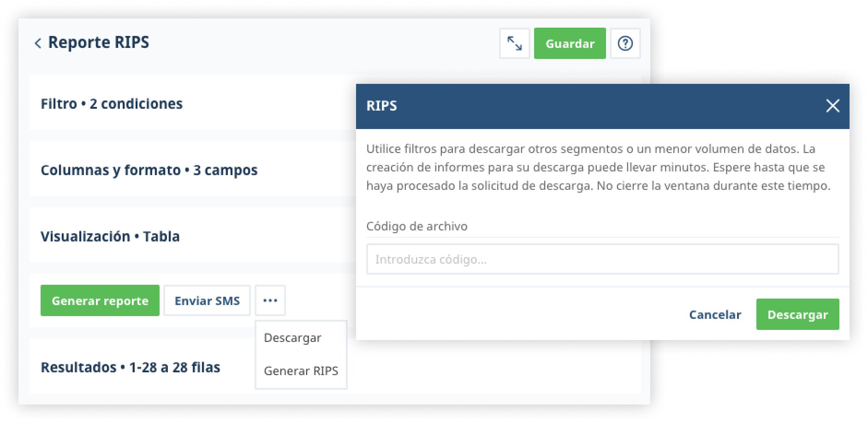Expand the Columnas y formato section

pyautogui.click(x=149, y=170)
